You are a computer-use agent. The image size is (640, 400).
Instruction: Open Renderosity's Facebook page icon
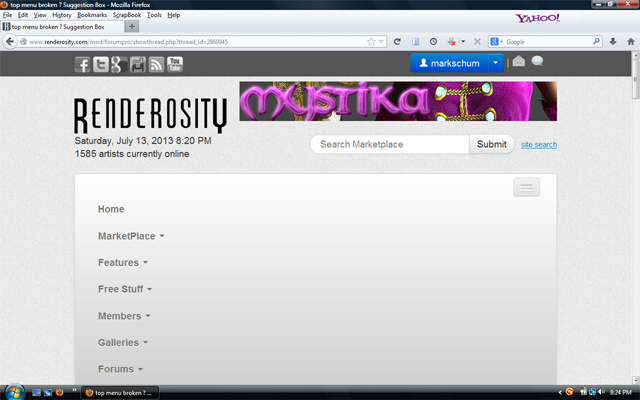[x=82, y=64]
